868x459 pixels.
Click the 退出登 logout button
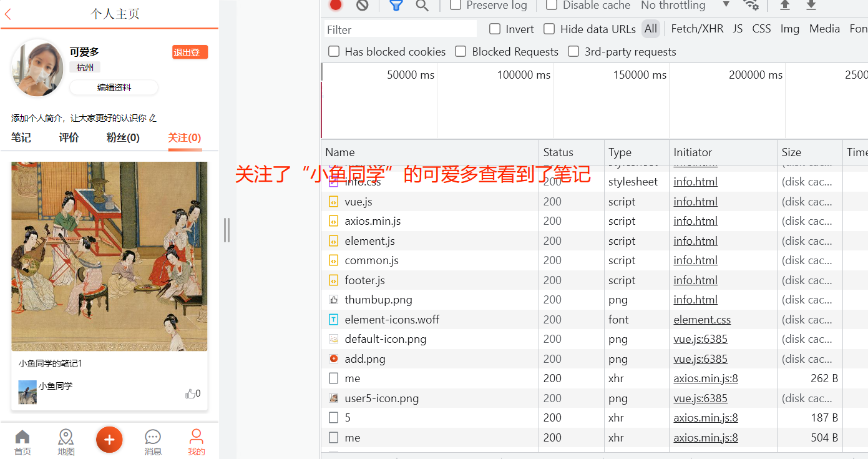click(189, 52)
